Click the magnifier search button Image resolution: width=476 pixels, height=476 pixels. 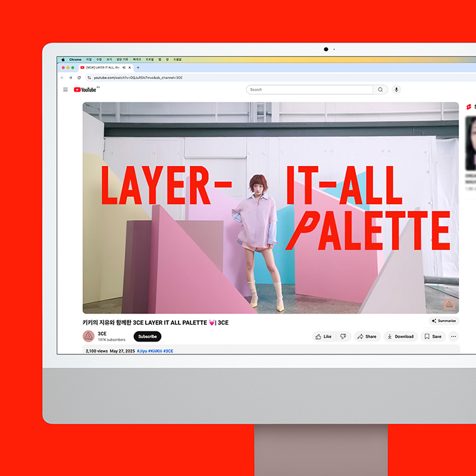click(x=380, y=90)
